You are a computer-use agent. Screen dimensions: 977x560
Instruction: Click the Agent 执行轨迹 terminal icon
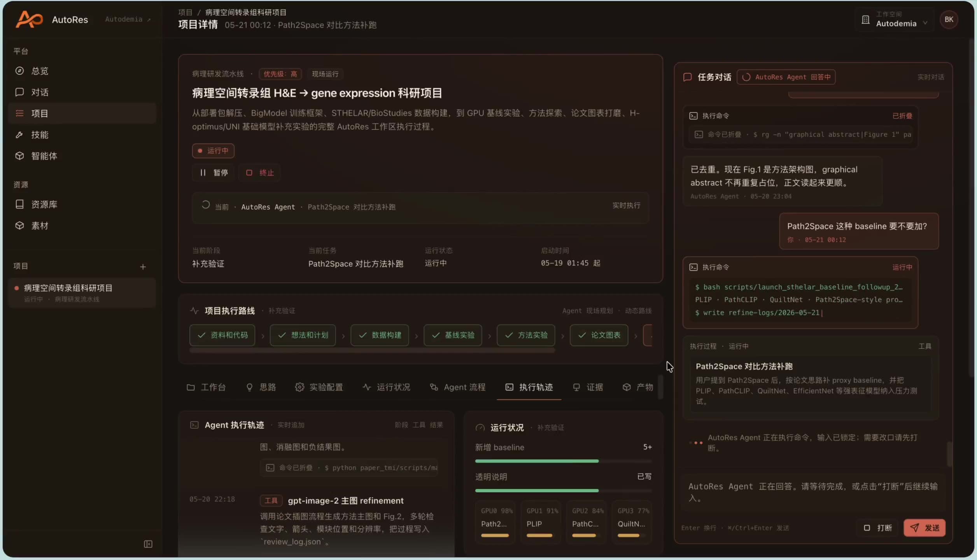click(x=194, y=425)
